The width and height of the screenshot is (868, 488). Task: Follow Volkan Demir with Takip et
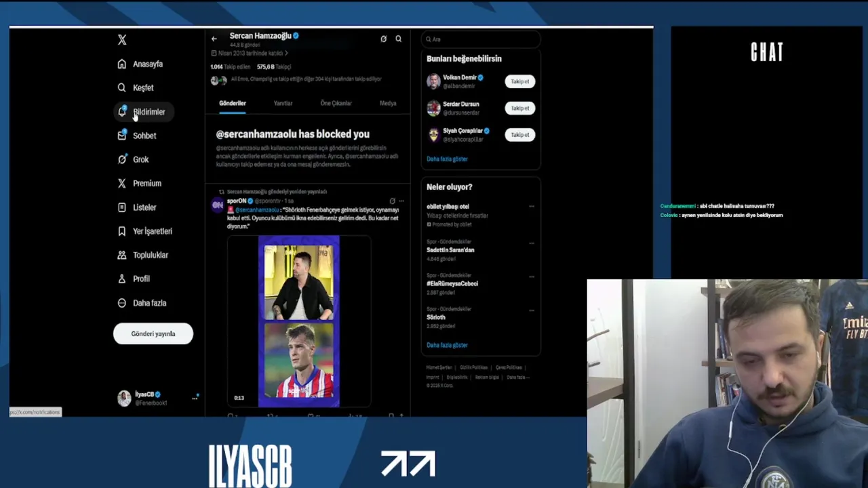click(x=520, y=81)
